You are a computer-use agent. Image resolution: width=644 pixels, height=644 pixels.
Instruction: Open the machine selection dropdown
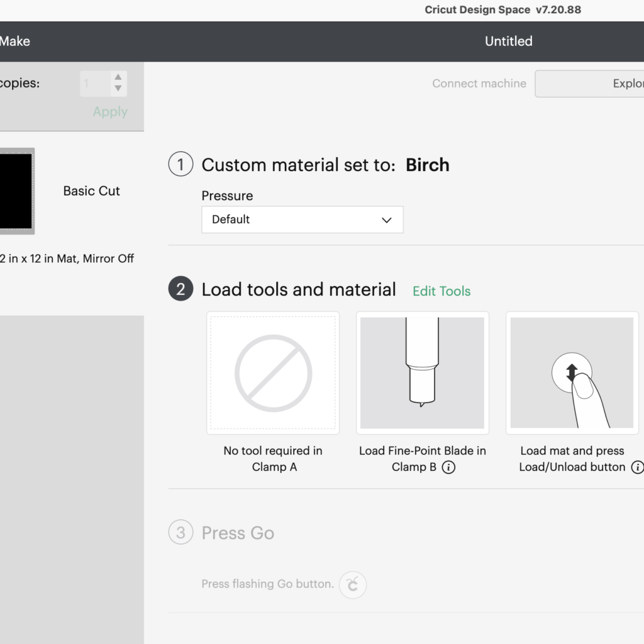pos(589,84)
